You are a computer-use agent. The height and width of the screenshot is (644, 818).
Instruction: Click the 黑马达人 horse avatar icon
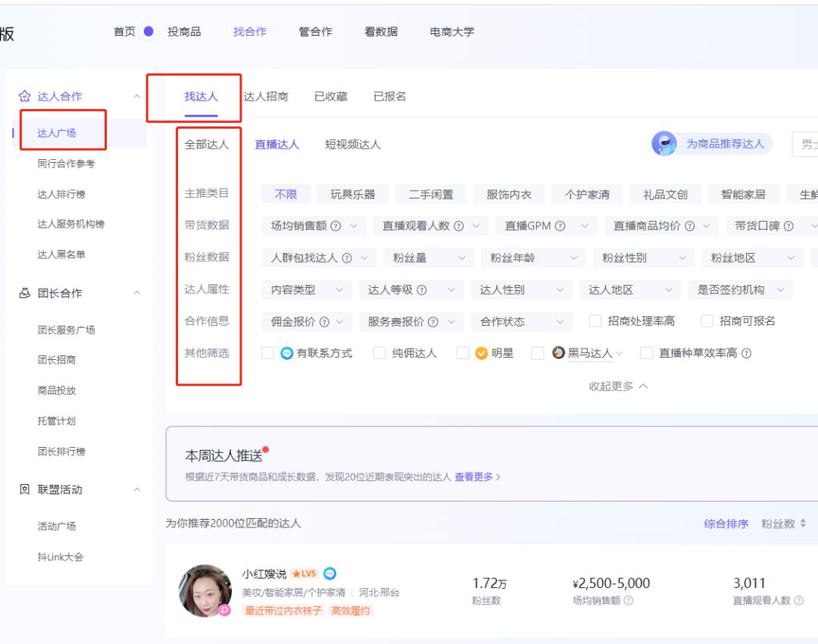[x=558, y=353]
